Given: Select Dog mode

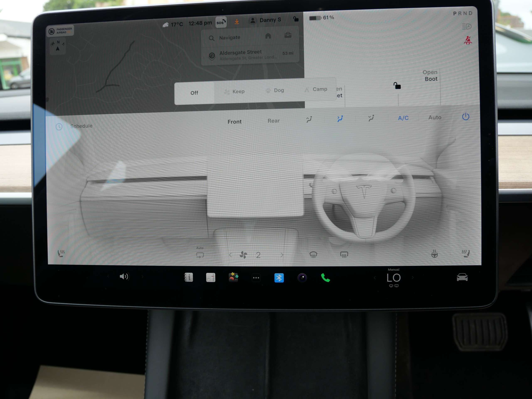Looking at the screenshot, I should (275, 90).
